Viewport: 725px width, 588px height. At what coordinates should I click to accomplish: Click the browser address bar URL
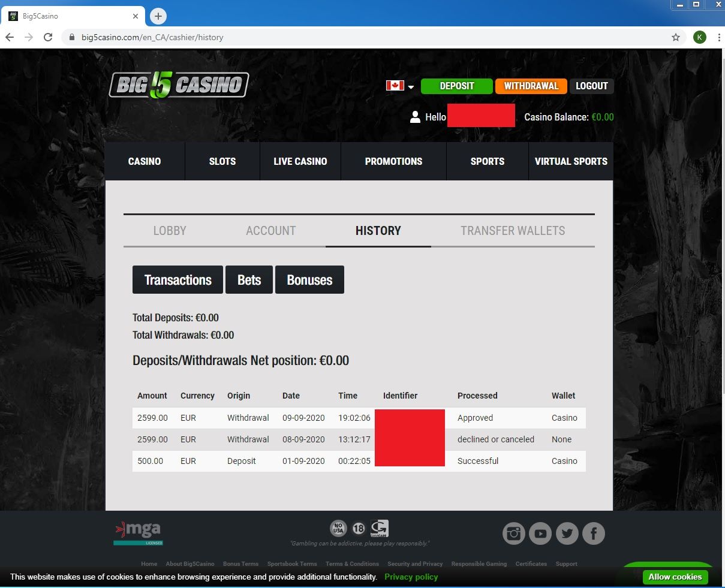152,37
